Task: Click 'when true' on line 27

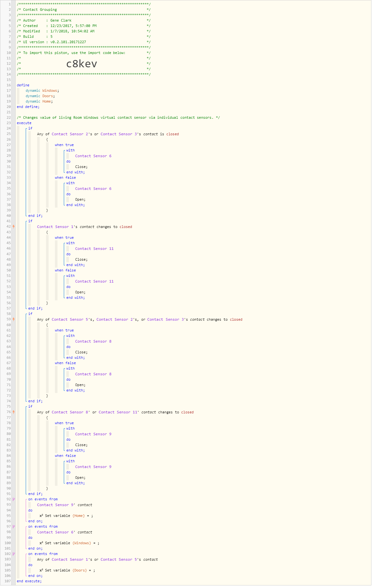Action: 64,145
